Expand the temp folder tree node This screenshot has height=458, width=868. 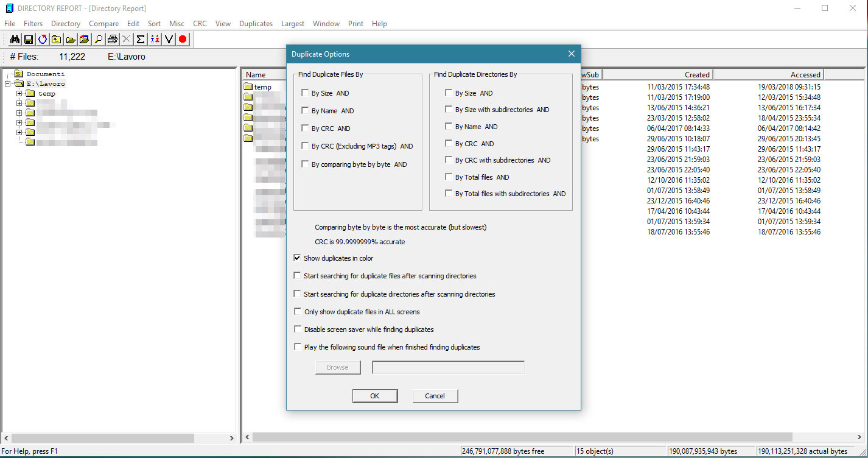coord(19,94)
